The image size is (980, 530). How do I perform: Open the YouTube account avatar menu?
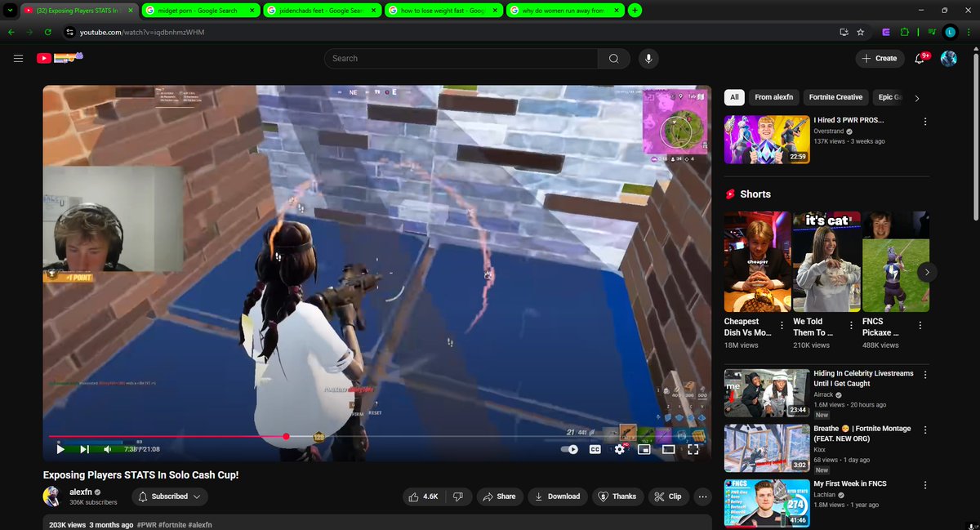[948, 58]
